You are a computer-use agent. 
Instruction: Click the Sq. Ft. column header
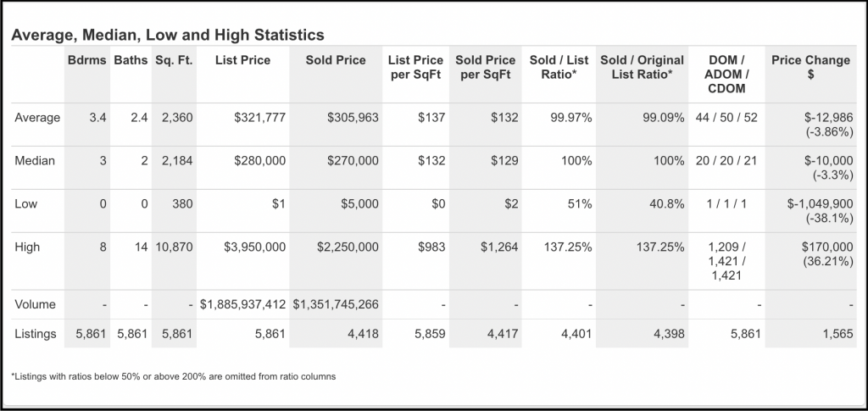click(x=174, y=60)
